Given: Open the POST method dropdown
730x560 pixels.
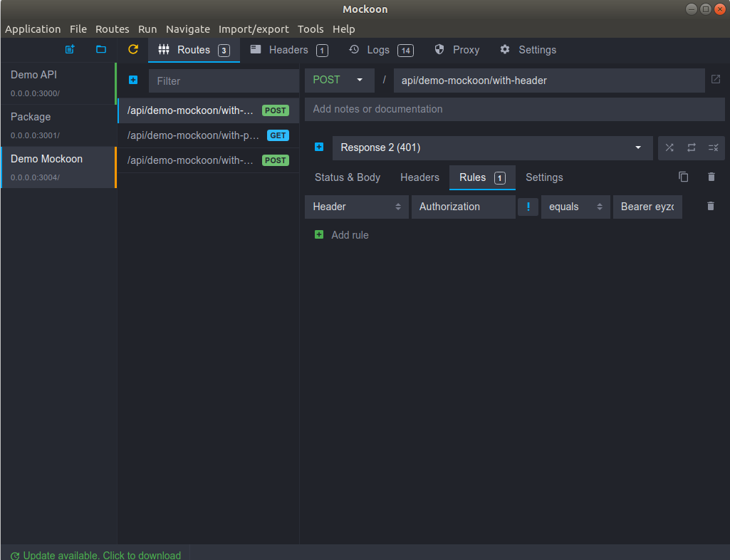Looking at the screenshot, I should [340, 80].
